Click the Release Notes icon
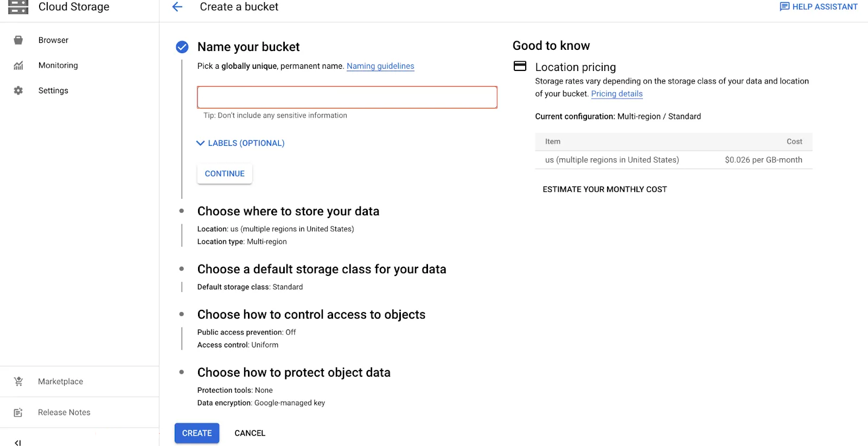This screenshot has width=868, height=446. point(18,412)
